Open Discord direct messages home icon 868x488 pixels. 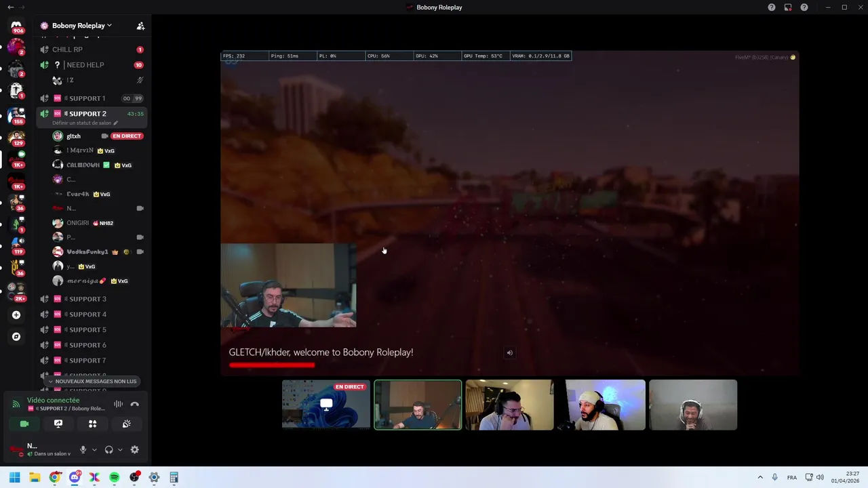click(16, 26)
